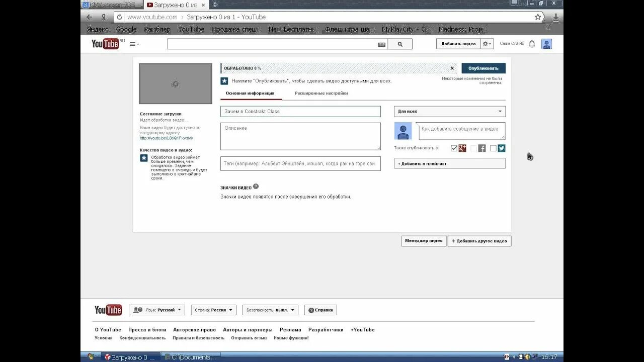The height and width of the screenshot is (362, 644).
Task: Open the settings gear dropdown in header
Action: (x=487, y=44)
